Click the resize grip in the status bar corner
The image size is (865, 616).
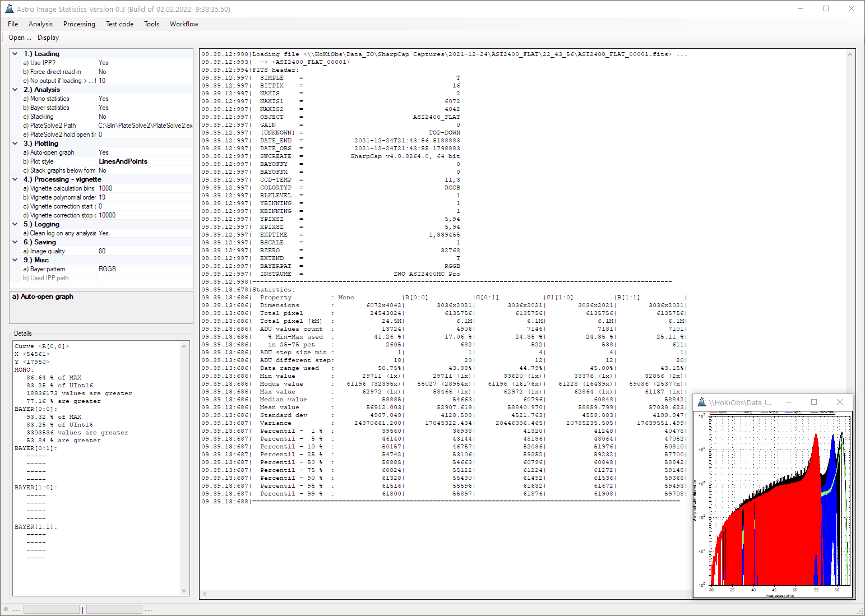[x=860, y=611]
